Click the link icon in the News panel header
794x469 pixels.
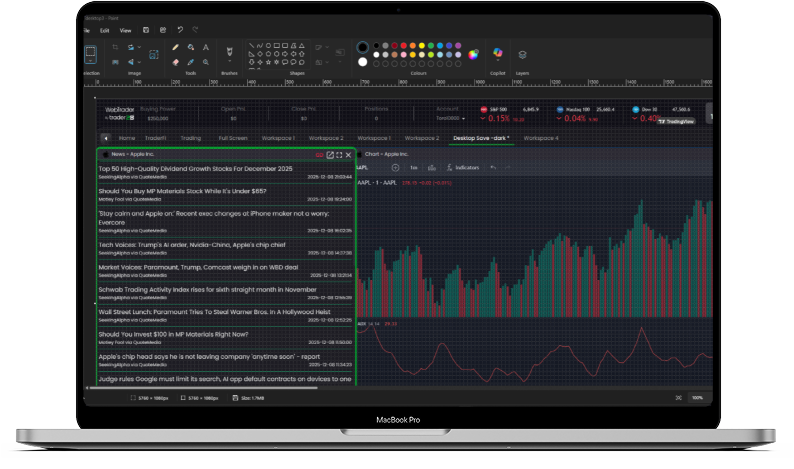(319, 155)
